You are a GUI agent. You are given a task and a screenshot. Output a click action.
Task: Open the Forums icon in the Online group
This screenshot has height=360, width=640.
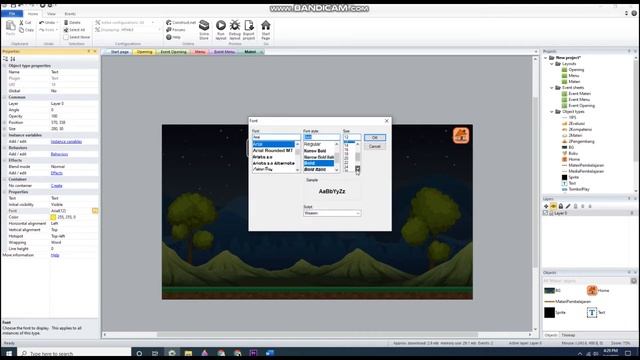pyautogui.click(x=169, y=30)
